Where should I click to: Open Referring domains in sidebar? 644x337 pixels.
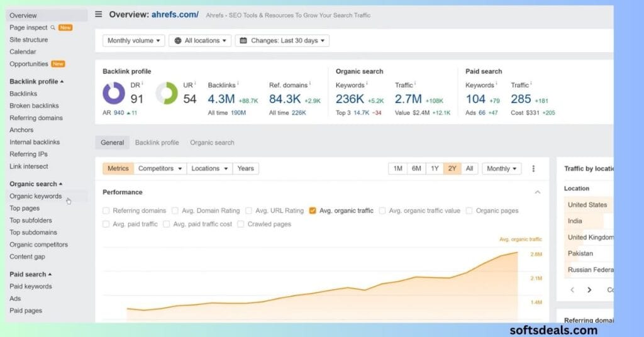[36, 118]
